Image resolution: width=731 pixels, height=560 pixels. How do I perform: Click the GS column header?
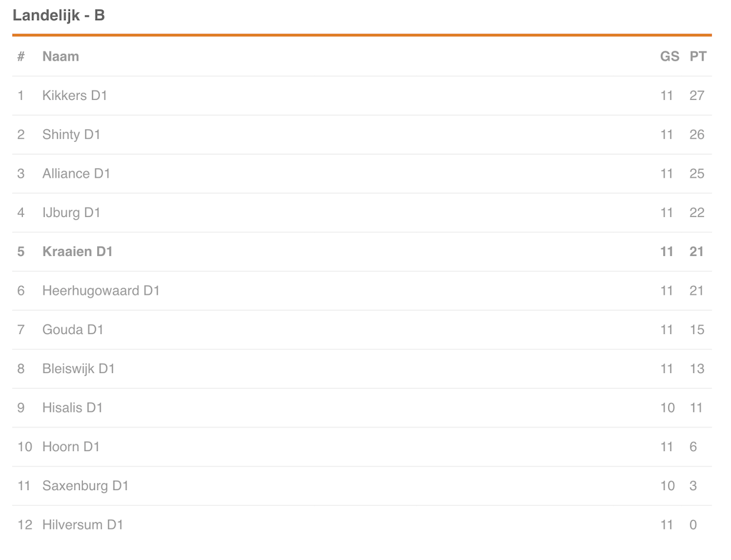pyautogui.click(x=670, y=56)
